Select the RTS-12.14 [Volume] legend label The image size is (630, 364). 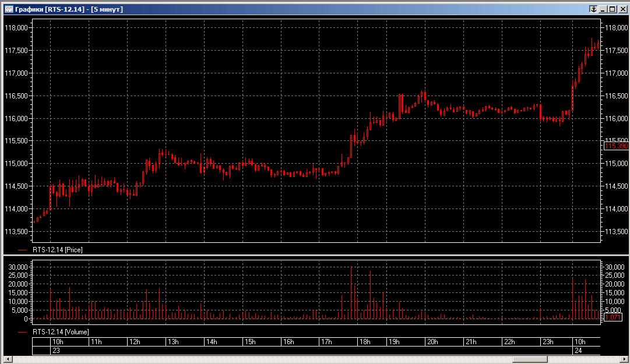coord(61,331)
